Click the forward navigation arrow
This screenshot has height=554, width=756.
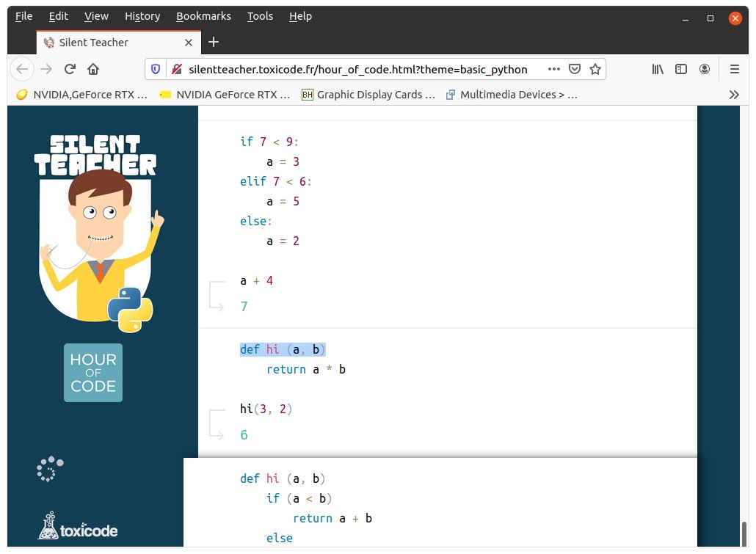coord(46,70)
